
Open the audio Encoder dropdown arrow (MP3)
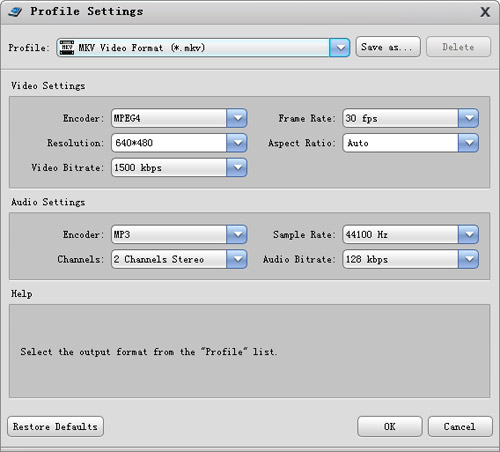[237, 234]
